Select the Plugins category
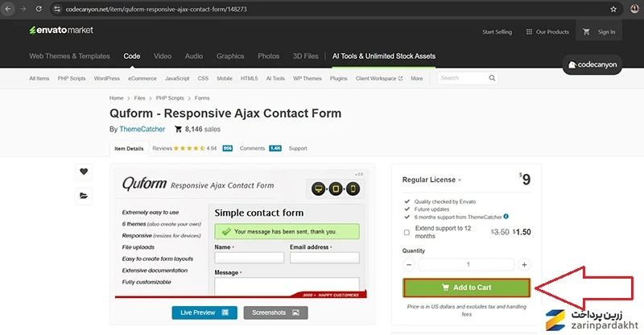Image resolution: width=644 pixels, height=335 pixels. tap(338, 78)
